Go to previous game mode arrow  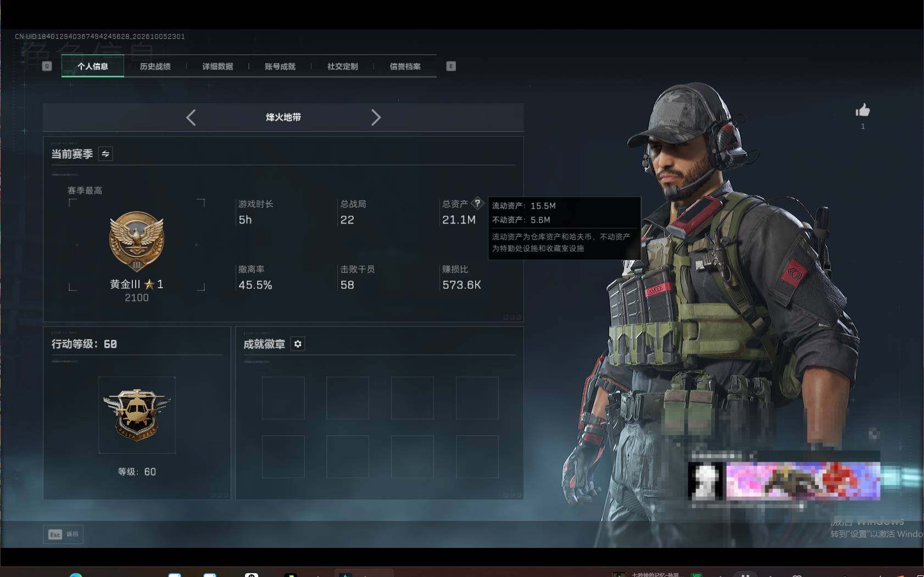pyautogui.click(x=191, y=117)
